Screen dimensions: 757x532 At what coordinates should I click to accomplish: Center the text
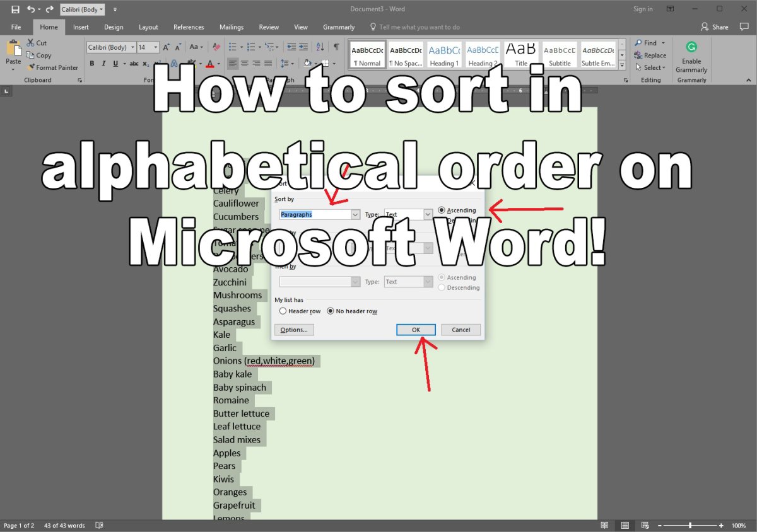[245, 64]
